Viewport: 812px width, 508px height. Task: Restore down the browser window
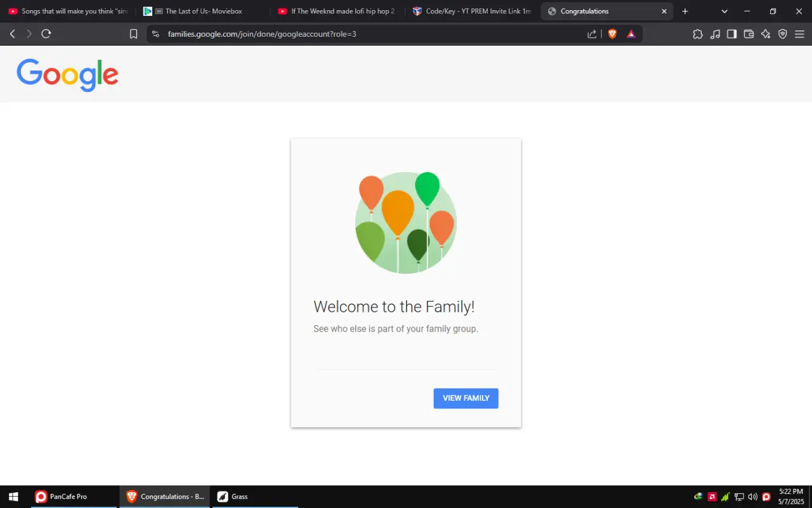(x=773, y=11)
